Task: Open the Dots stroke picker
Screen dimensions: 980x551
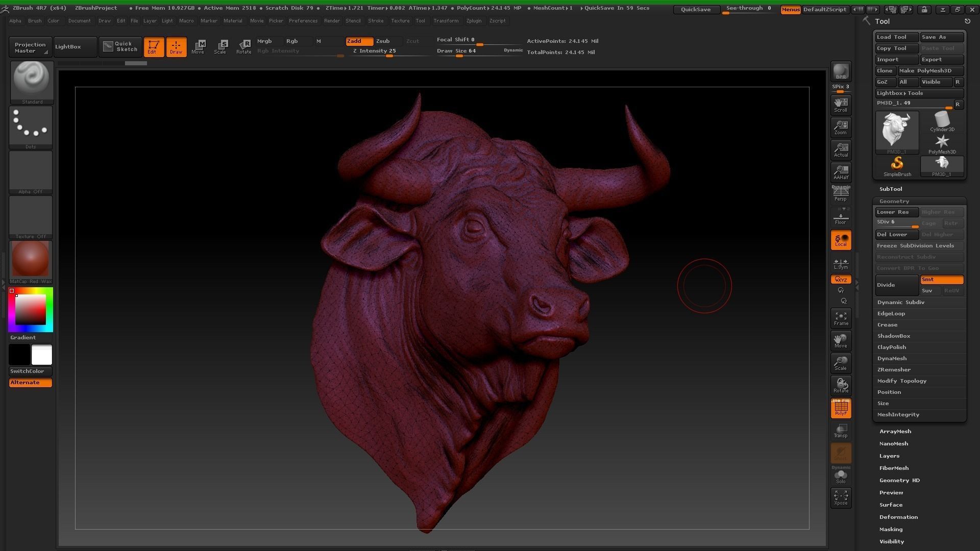Action: [31, 128]
